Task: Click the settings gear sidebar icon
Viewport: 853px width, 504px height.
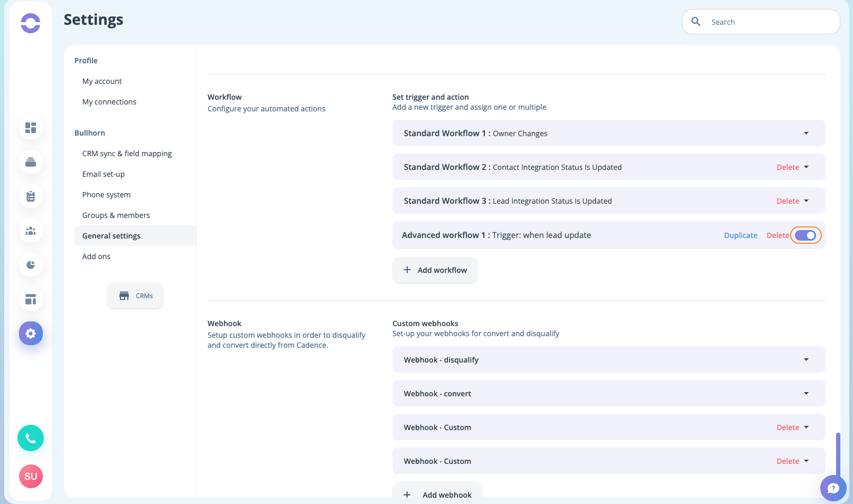Action: click(x=31, y=334)
